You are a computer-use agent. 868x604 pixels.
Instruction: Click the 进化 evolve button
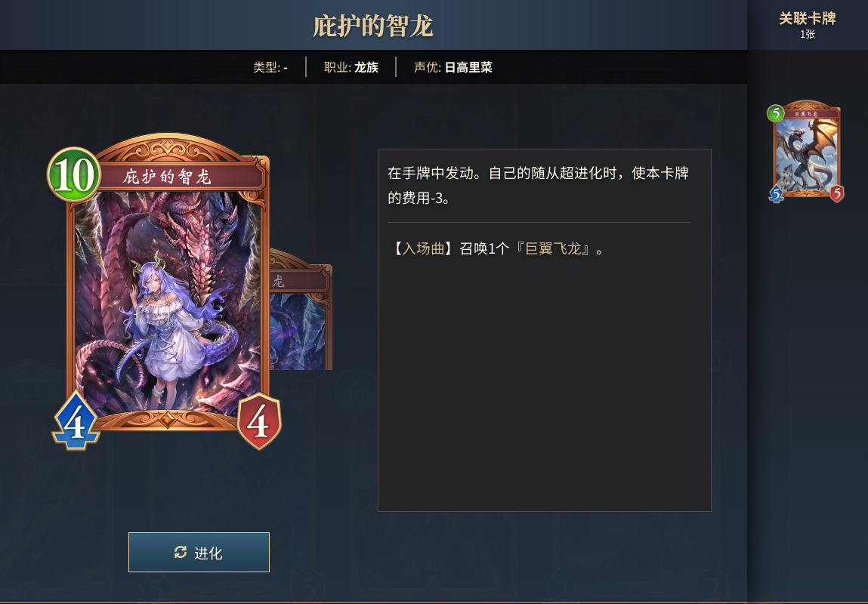click(199, 552)
